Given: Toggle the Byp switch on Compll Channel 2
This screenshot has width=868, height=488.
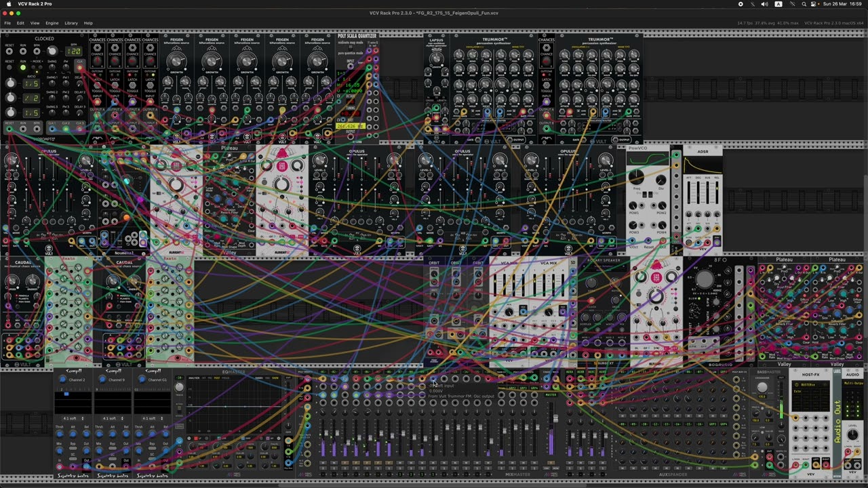Looking at the screenshot, I should point(73,449).
